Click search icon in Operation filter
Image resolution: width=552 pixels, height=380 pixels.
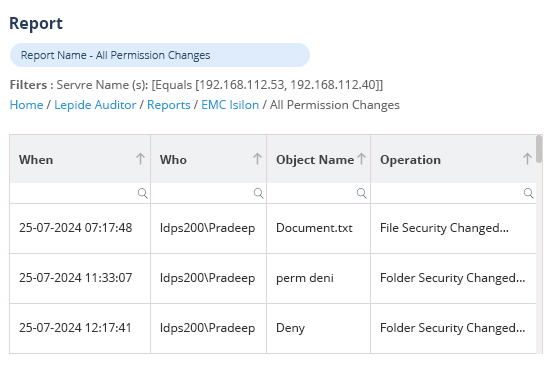click(528, 193)
